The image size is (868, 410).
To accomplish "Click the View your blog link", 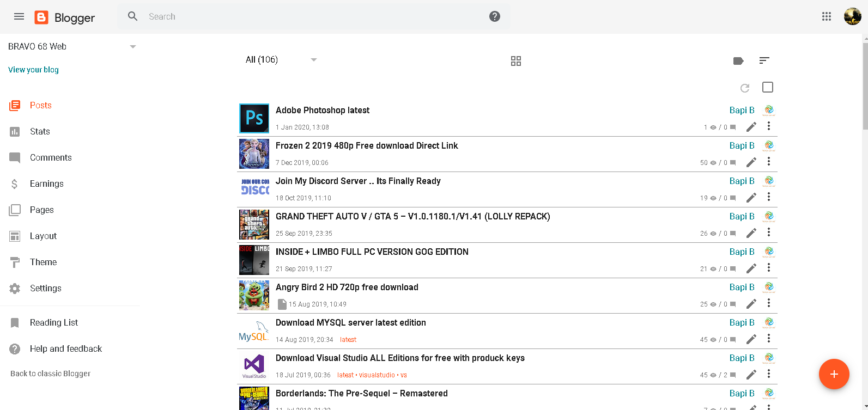I will click(x=33, y=70).
